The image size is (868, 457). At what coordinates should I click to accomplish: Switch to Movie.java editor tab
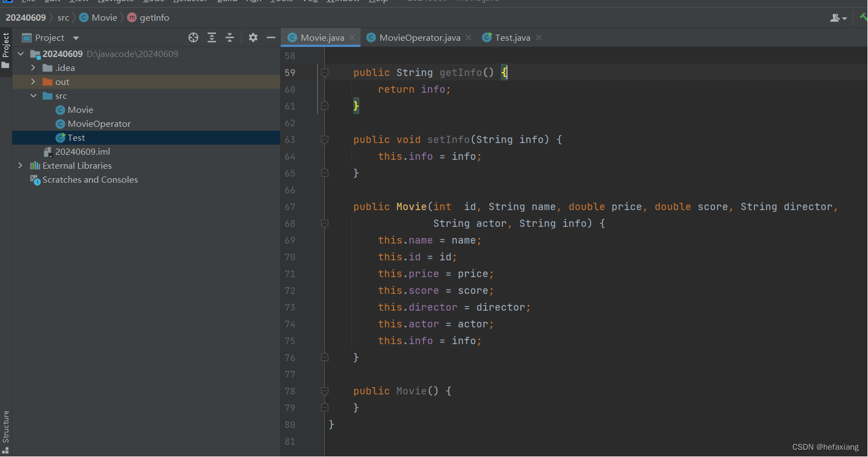click(321, 37)
